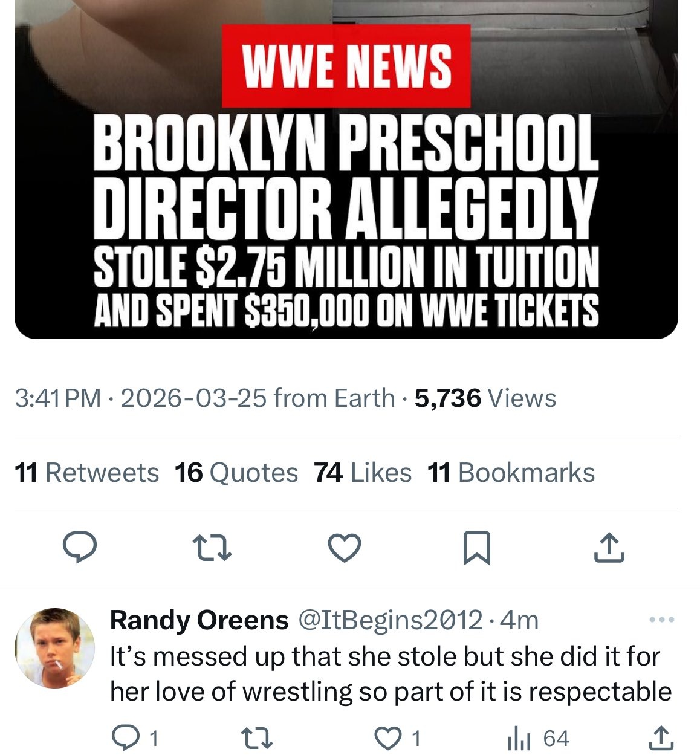Open the 11 Bookmarks count

point(511,473)
